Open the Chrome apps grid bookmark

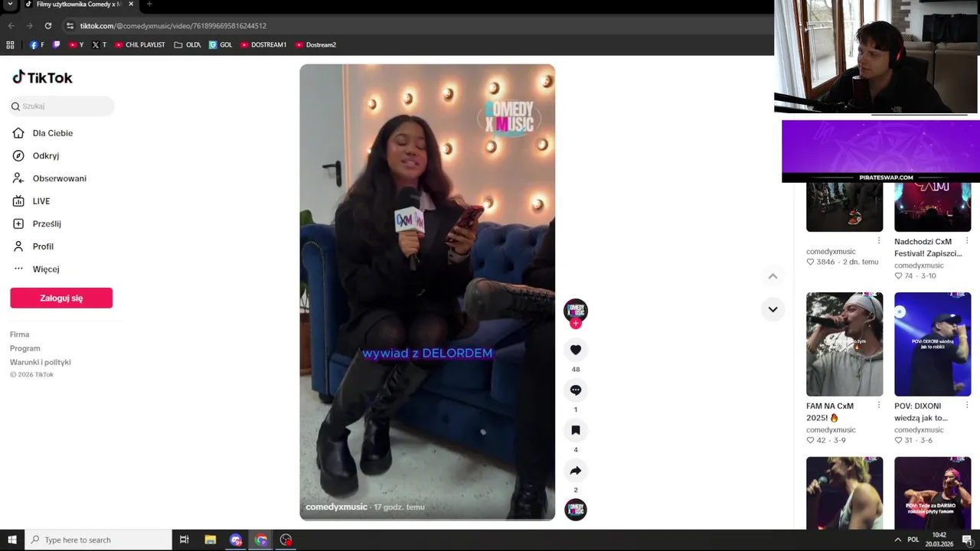pos(10,45)
